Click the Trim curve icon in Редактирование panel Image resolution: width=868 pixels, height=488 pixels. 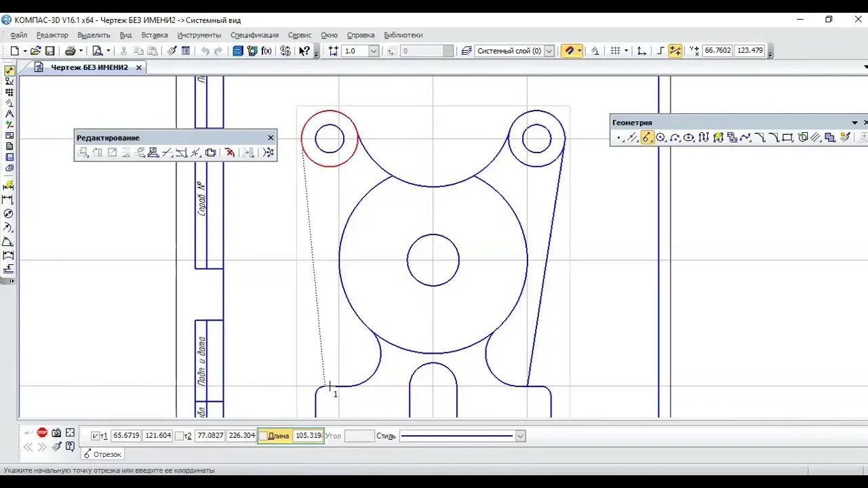[168, 152]
